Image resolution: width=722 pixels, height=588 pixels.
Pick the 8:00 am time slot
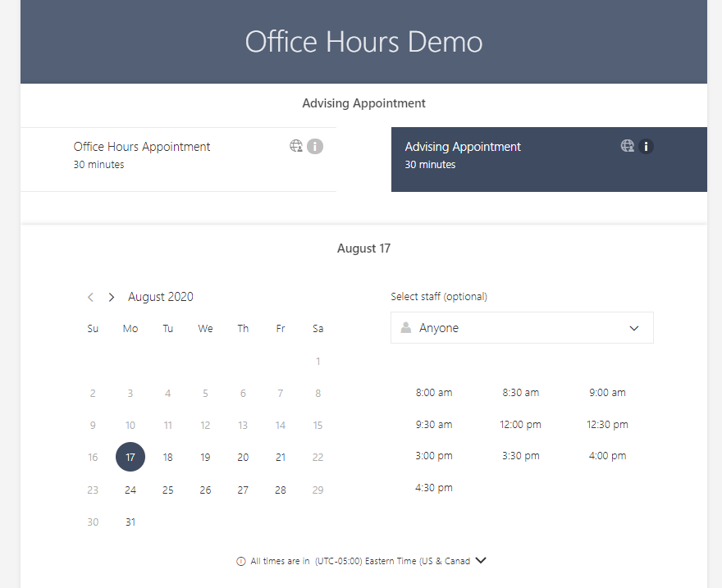[x=434, y=393]
